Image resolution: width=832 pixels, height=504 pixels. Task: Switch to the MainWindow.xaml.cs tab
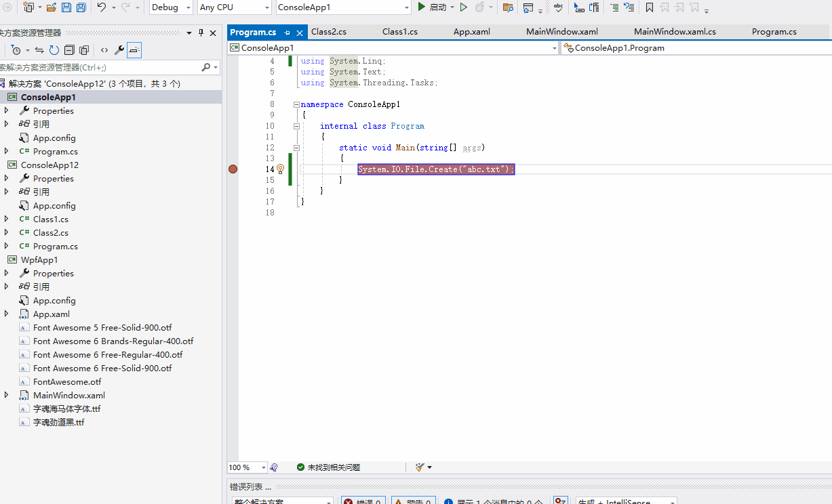click(x=675, y=32)
